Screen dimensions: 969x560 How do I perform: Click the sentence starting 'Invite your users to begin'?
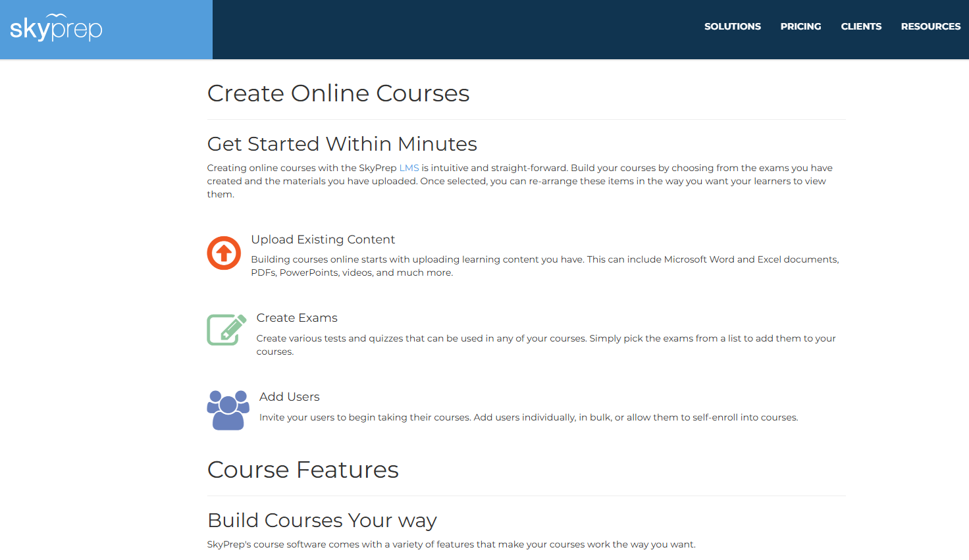529,417
